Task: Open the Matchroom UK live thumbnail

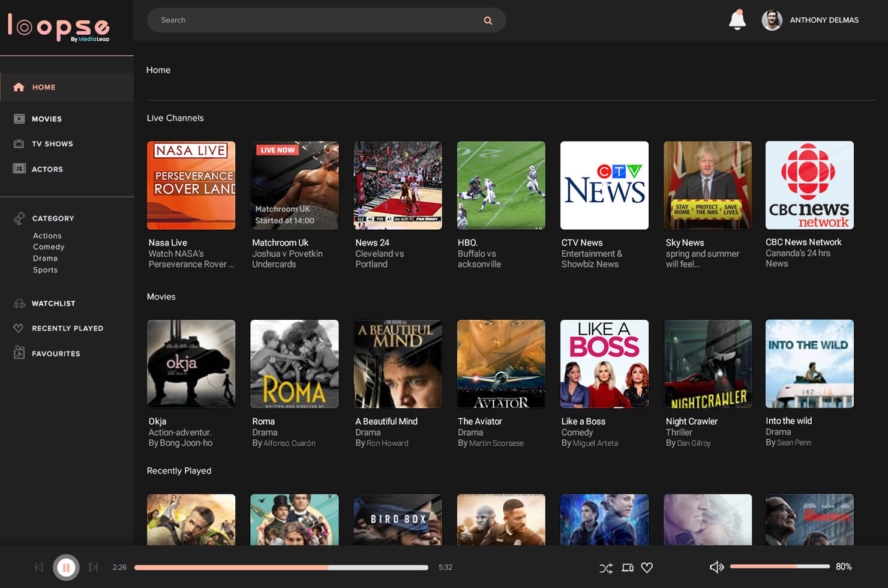Action: [294, 185]
